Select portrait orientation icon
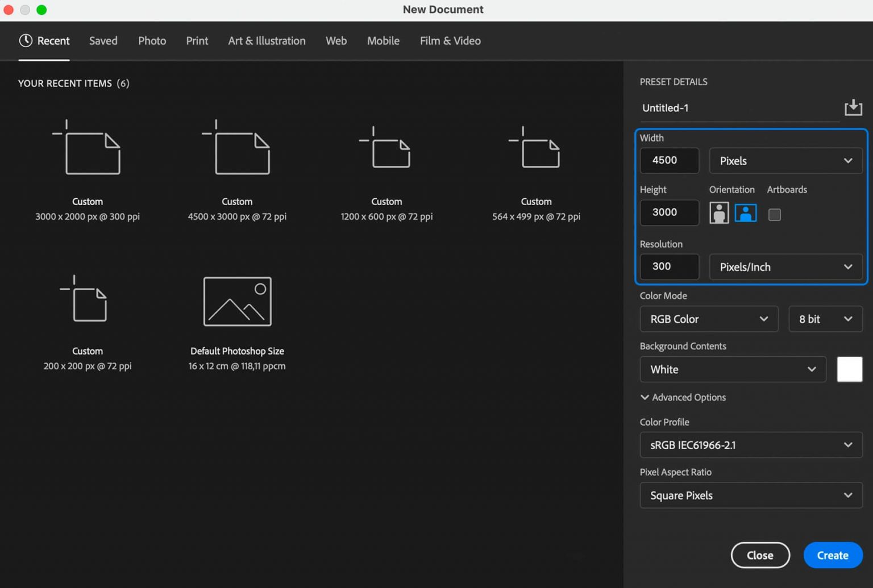Viewport: 873px width, 588px height. click(x=718, y=214)
